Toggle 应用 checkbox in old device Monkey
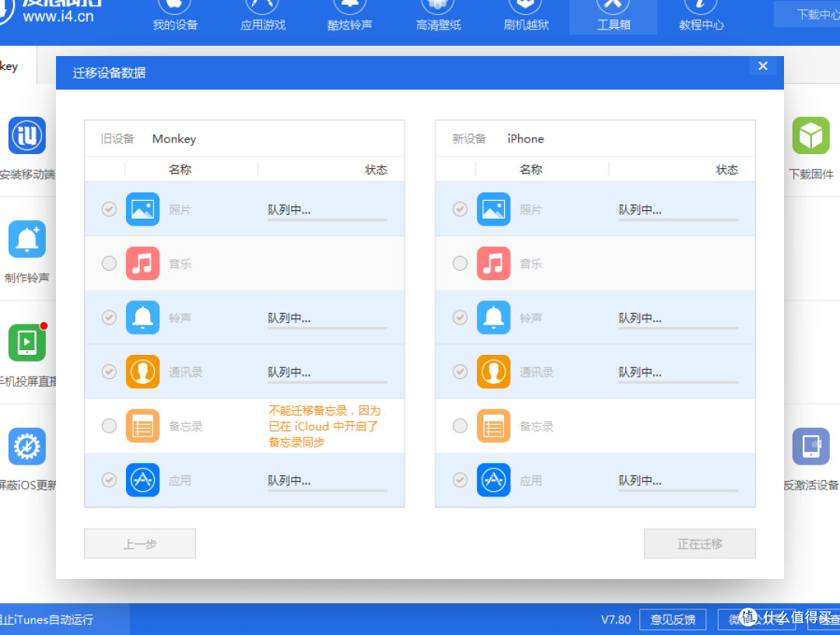840x635 pixels. click(x=110, y=479)
